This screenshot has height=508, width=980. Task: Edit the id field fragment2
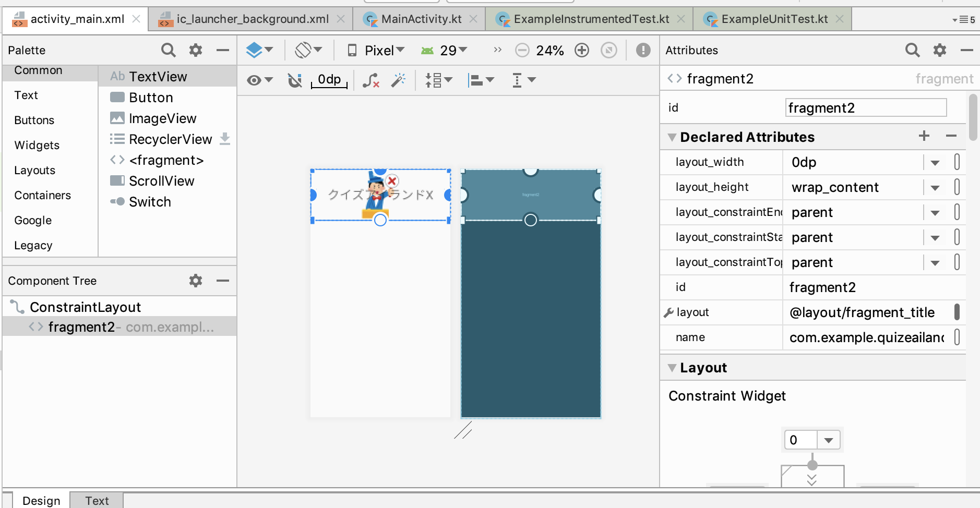(x=866, y=108)
